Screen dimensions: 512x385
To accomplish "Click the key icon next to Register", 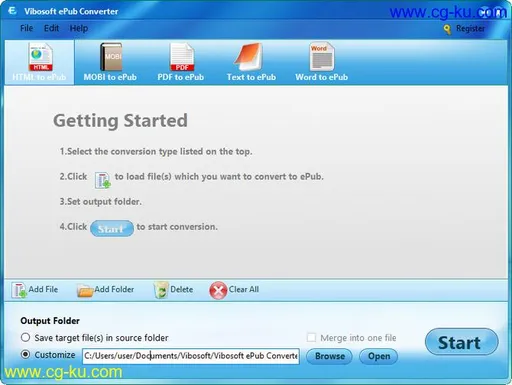I will click(x=447, y=29).
